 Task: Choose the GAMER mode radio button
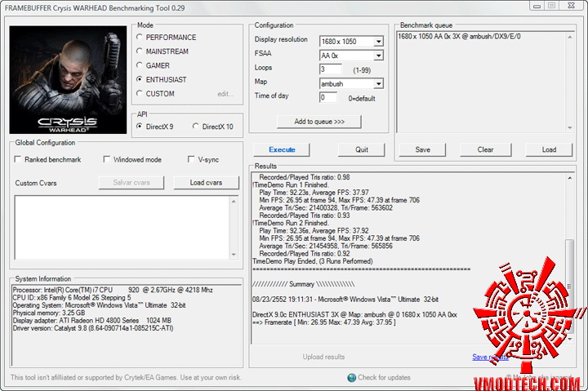click(x=140, y=65)
